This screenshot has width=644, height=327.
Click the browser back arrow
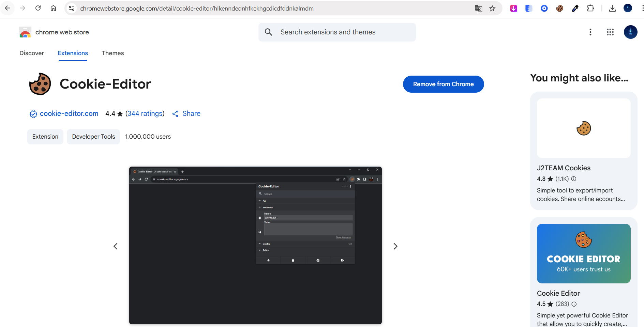pos(8,8)
